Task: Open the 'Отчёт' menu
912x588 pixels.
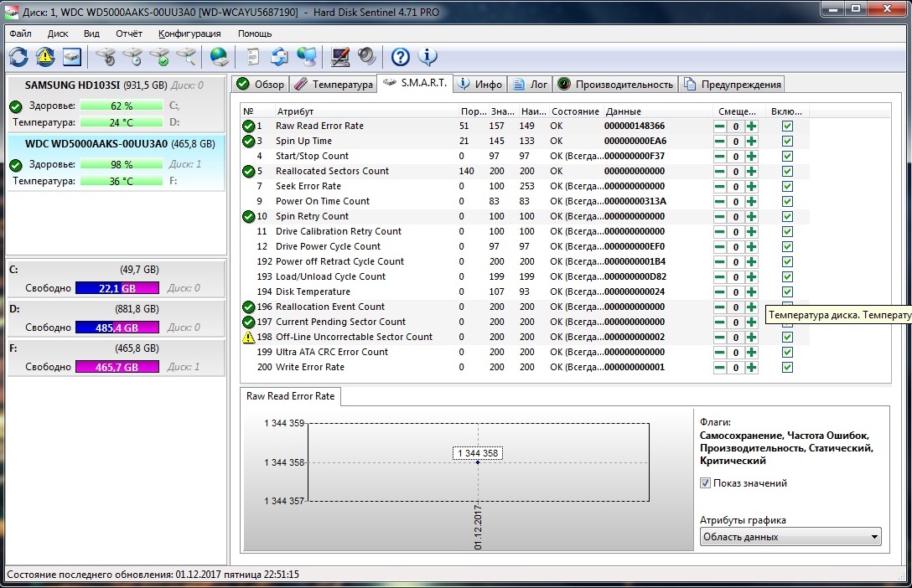Action: pos(128,34)
